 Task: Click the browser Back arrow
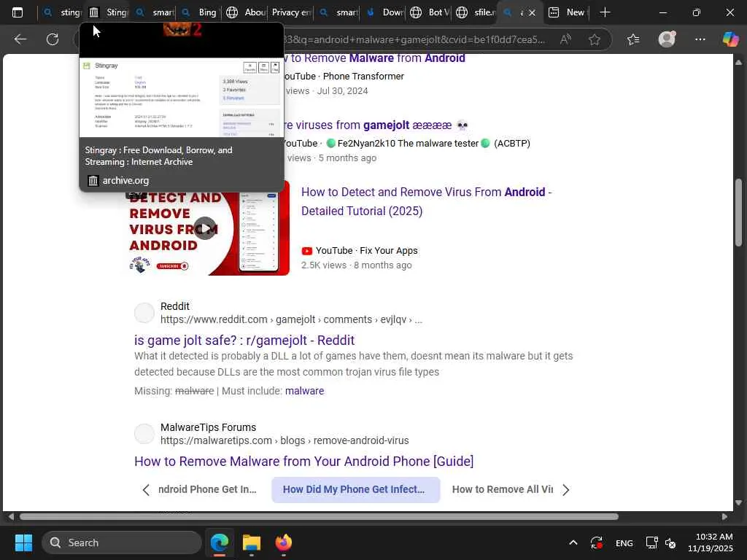20,39
